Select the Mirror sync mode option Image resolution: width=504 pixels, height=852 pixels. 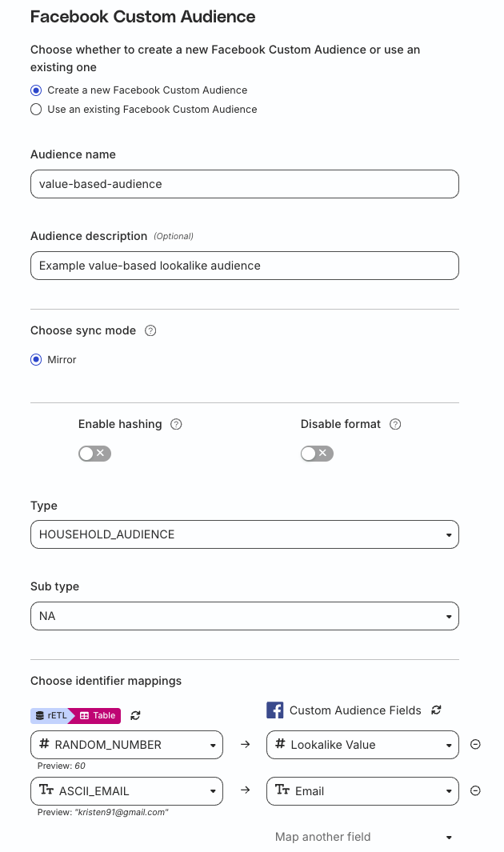pyautogui.click(x=36, y=360)
